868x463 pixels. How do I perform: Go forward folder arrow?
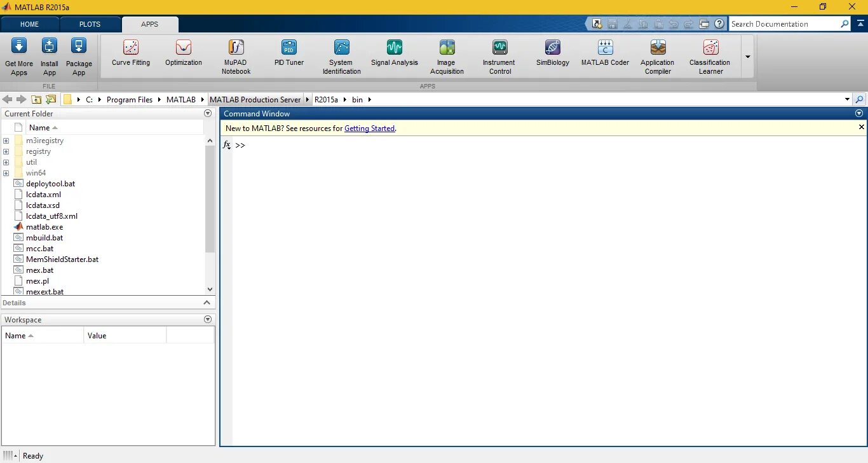(21, 99)
